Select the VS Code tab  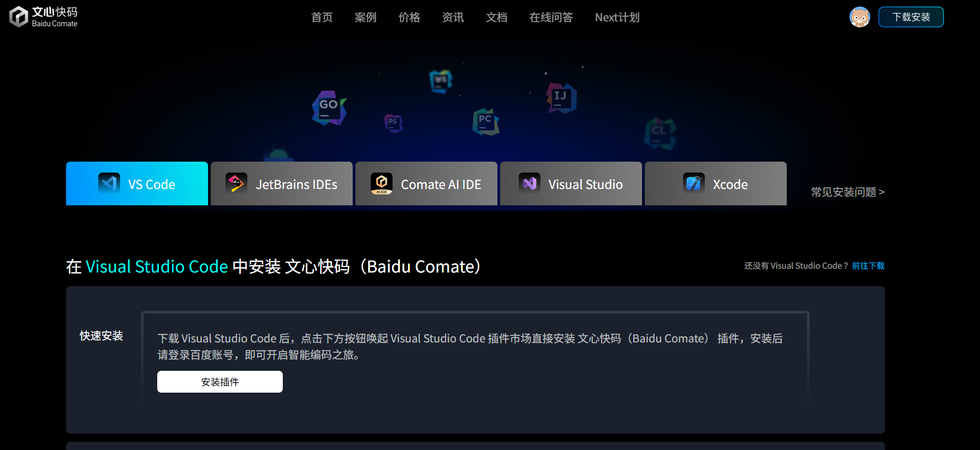click(137, 184)
